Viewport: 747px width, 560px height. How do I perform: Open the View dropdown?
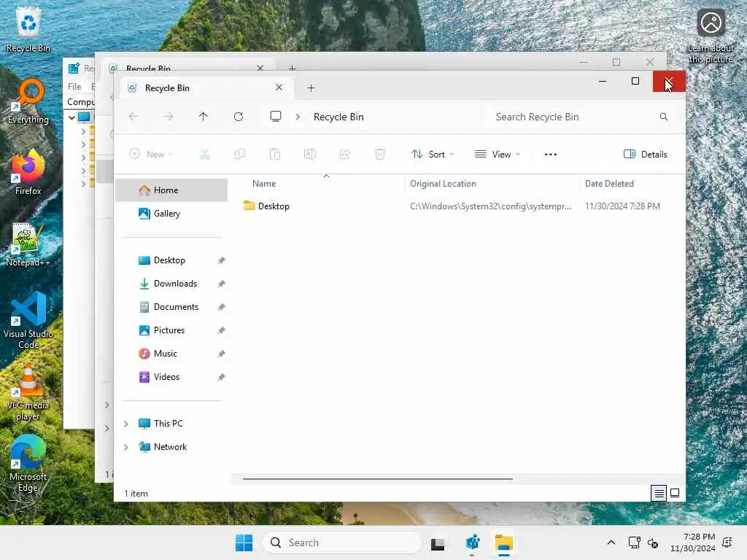tap(498, 155)
